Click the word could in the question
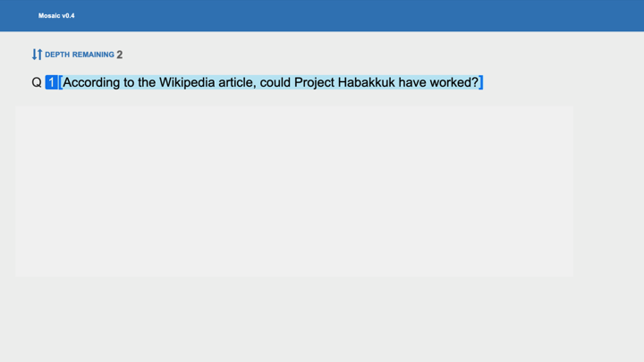 (275, 82)
